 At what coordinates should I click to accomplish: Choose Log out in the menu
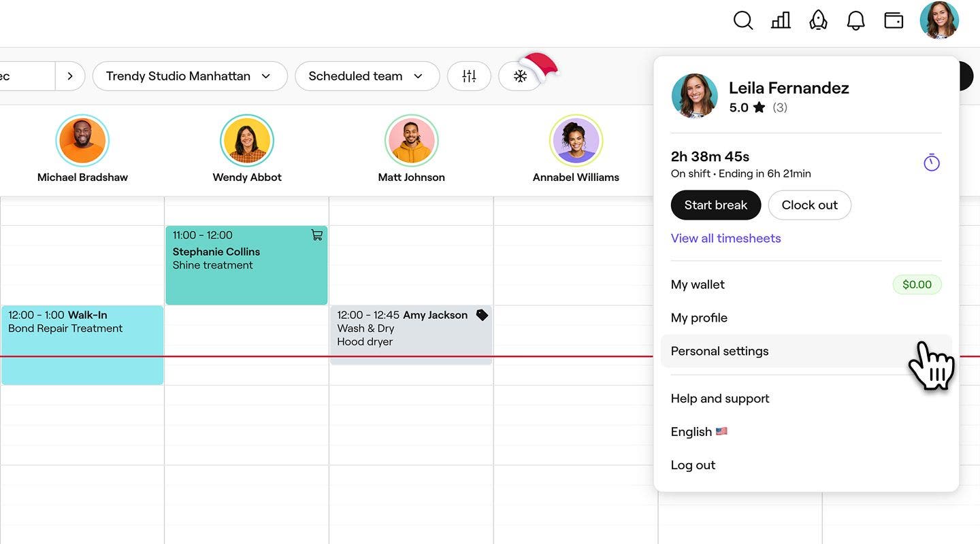click(693, 465)
